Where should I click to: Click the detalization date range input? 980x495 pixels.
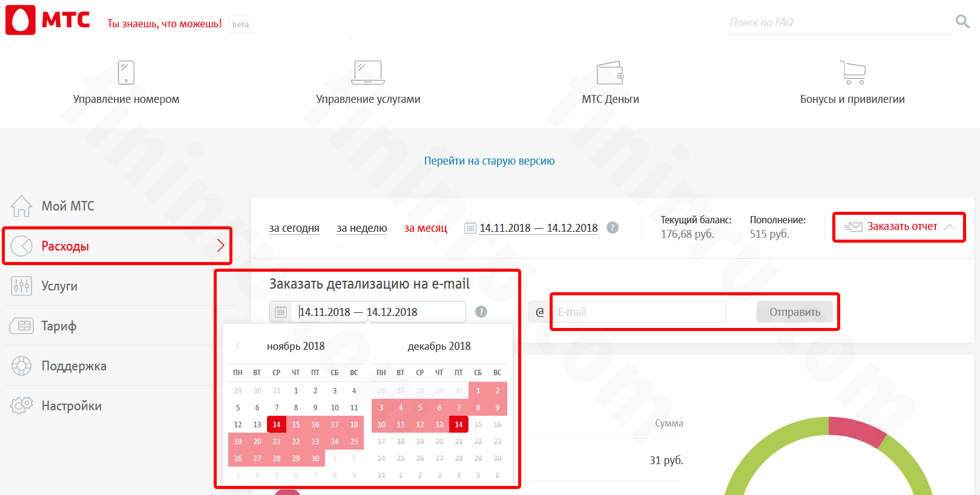[x=380, y=312]
